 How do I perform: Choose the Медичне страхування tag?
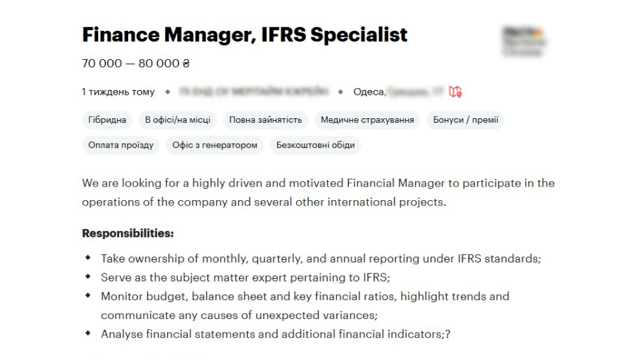[x=367, y=120]
